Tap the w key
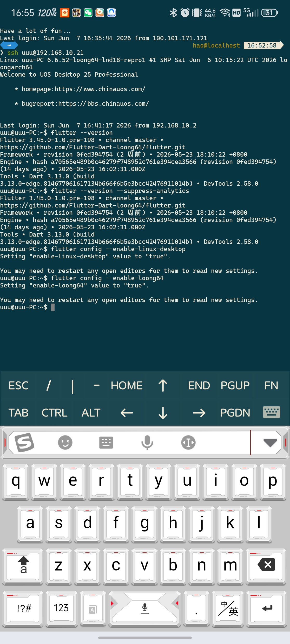 pos(44,482)
